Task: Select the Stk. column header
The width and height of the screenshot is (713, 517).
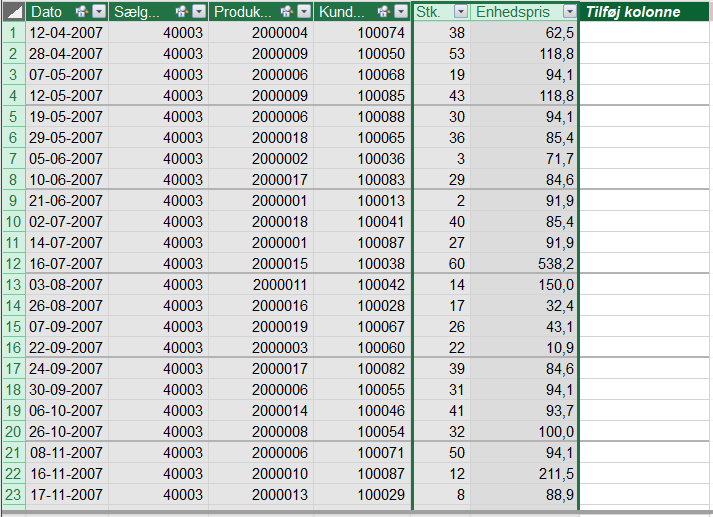Action: click(x=442, y=12)
